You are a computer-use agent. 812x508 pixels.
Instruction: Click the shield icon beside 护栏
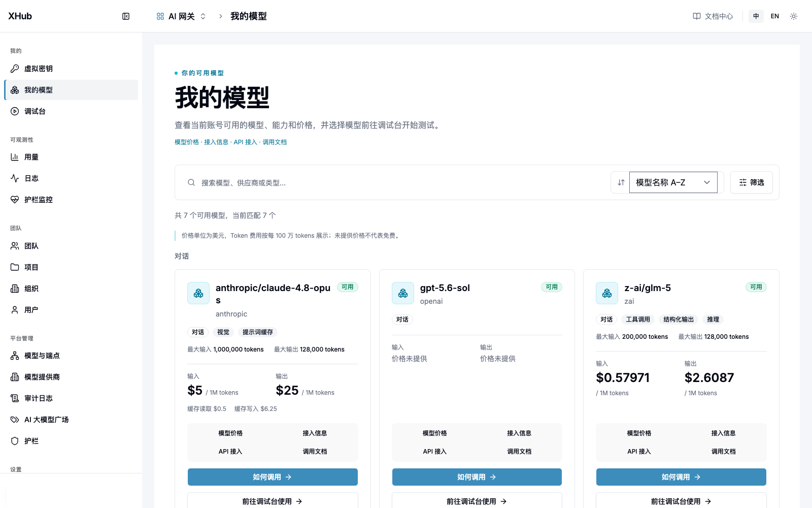pyautogui.click(x=15, y=441)
